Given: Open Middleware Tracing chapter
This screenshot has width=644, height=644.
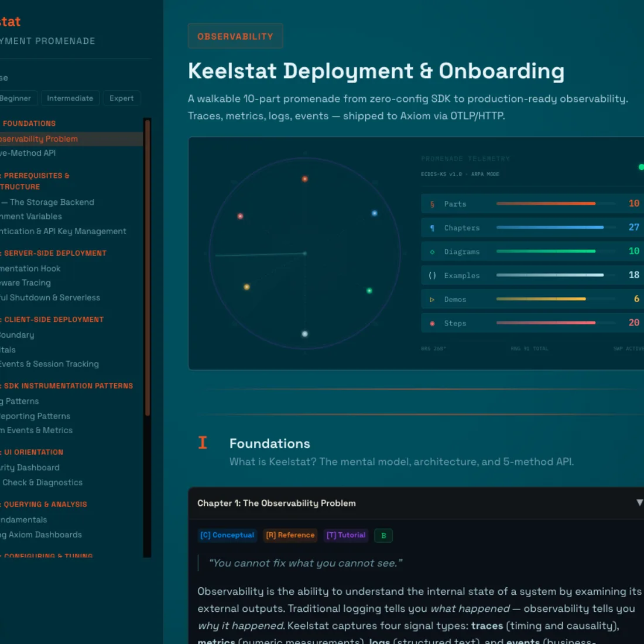Looking at the screenshot, I should (25, 283).
